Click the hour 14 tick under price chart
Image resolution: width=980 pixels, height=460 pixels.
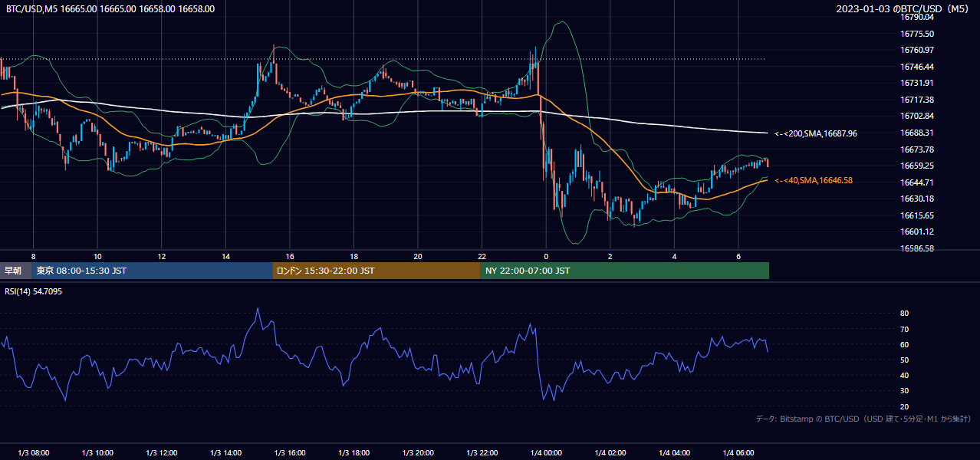[x=225, y=256]
